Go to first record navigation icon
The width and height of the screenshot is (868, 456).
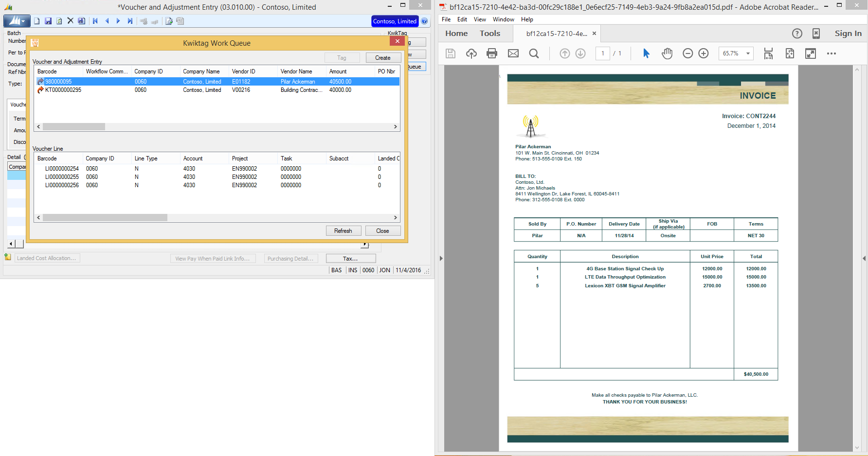click(95, 21)
